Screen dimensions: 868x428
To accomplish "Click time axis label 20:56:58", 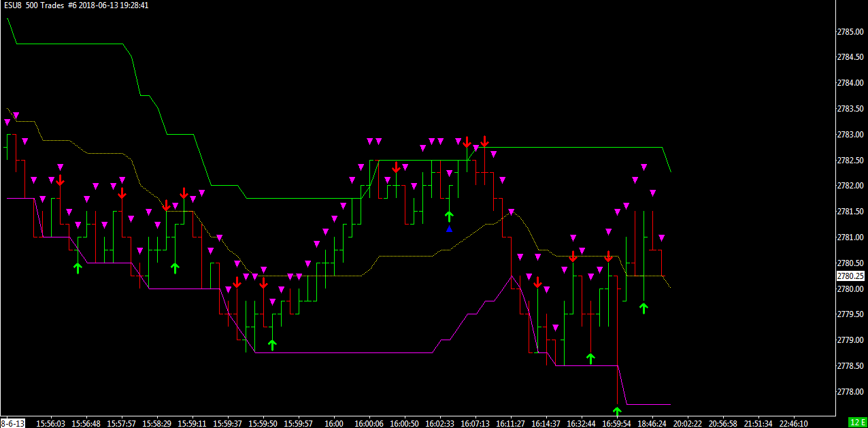I will (x=722, y=423).
